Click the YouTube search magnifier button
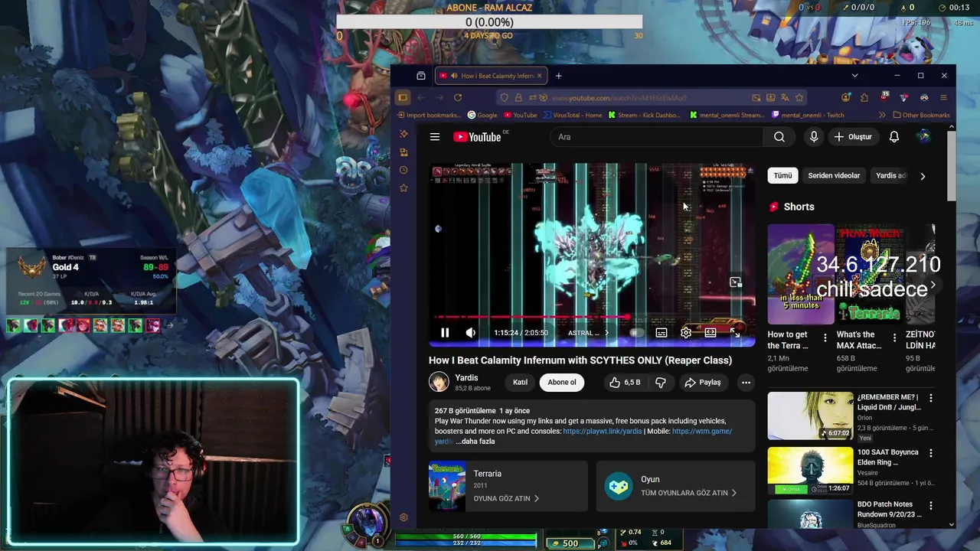The width and height of the screenshot is (980, 551). coord(779,137)
